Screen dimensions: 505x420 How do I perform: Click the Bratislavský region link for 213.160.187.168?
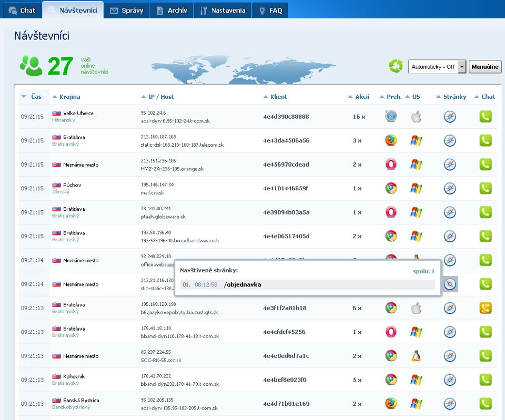pyautogui.click(x=65, y=144)
